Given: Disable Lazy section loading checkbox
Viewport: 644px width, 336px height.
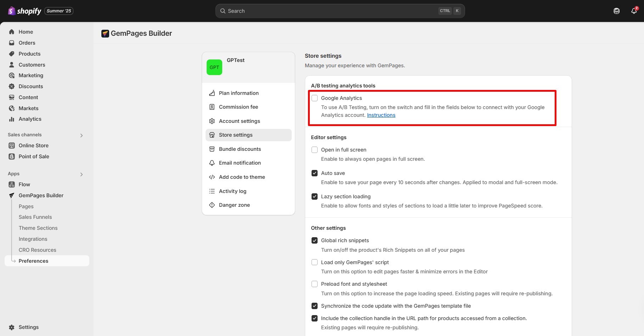Looking at the screenshot, I should (x=314, y=197).
